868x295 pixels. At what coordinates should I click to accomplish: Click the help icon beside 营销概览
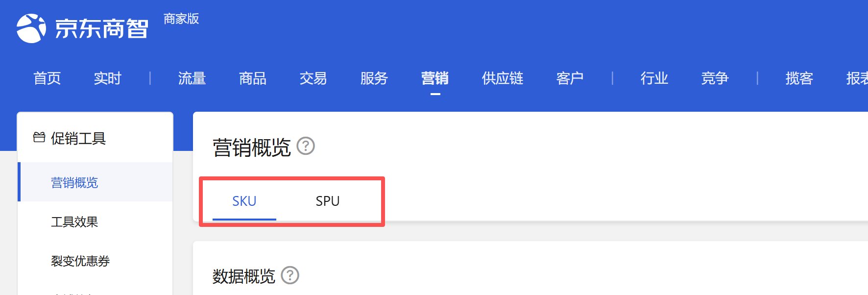click(306, 146)
